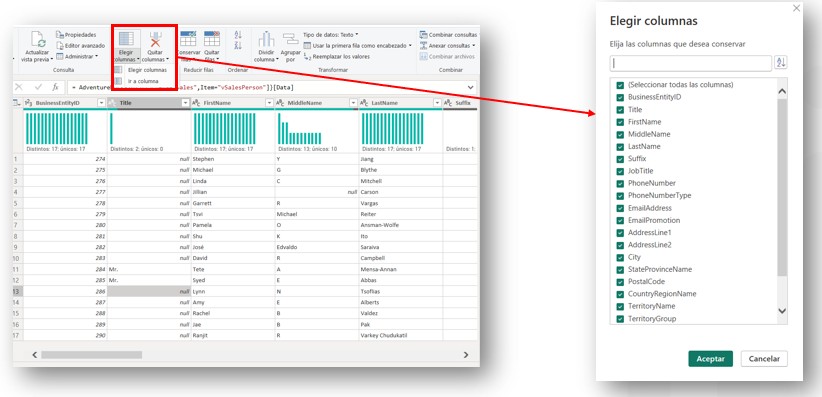Screen dimensions: 822x397
Task: Click the table's scroll left arrow
Action: tap(35, 355)
